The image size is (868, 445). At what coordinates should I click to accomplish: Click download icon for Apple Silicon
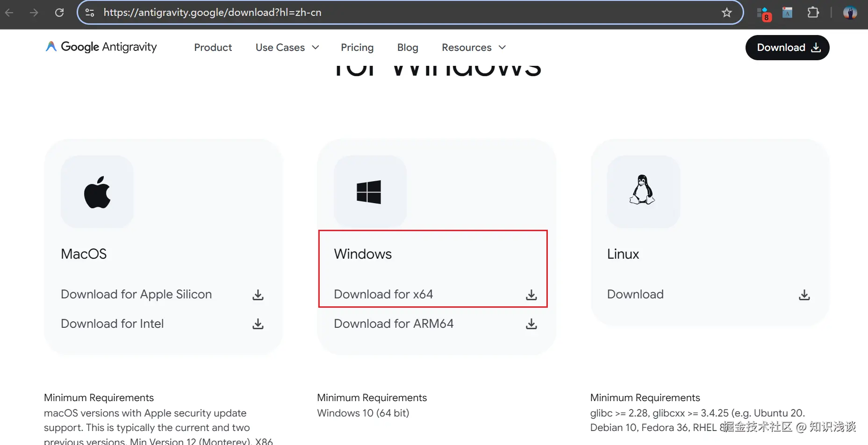pos(258,295)
